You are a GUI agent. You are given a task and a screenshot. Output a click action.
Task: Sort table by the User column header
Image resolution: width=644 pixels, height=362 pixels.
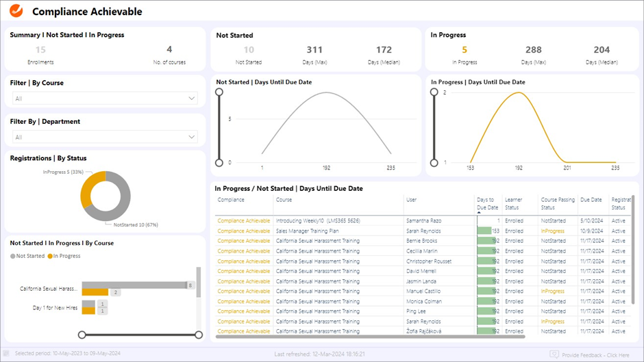tap(411, 201)
